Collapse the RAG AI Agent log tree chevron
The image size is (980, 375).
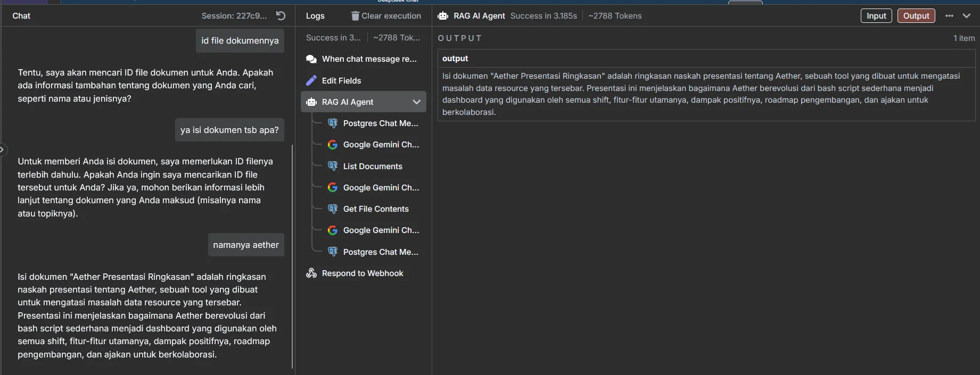416,102
